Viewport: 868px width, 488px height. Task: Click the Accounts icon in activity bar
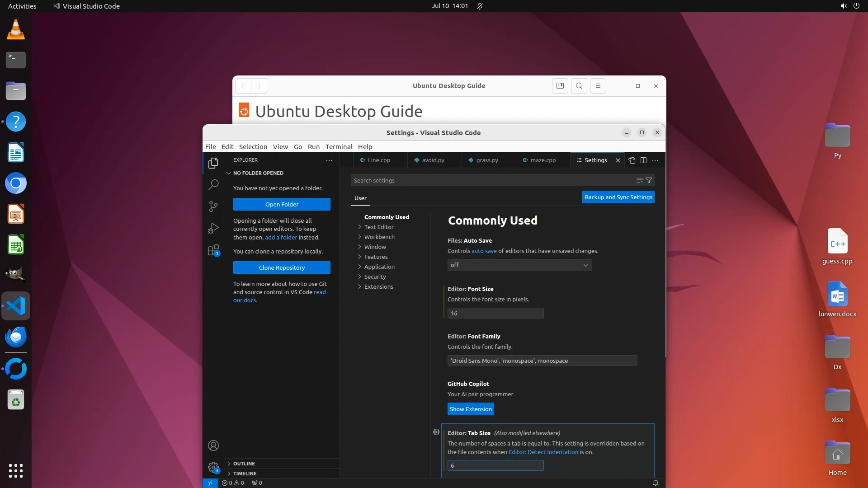(213, 446)
